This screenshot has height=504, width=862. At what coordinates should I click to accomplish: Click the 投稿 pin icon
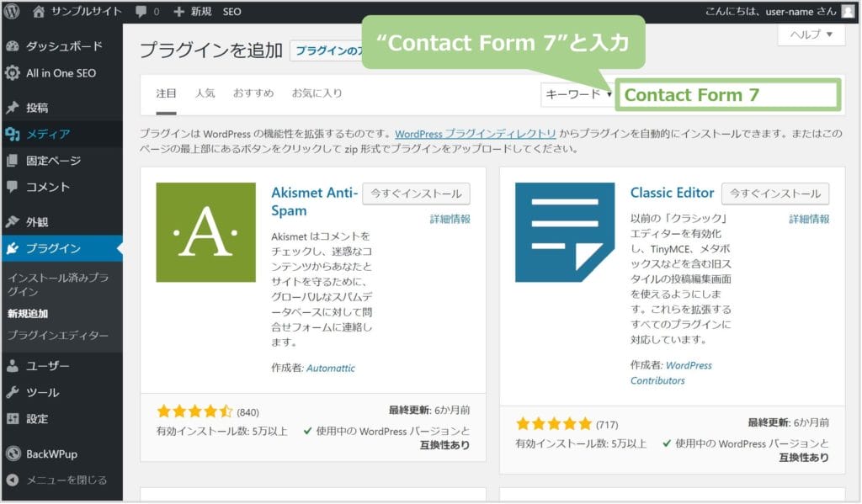pos(13,108)
